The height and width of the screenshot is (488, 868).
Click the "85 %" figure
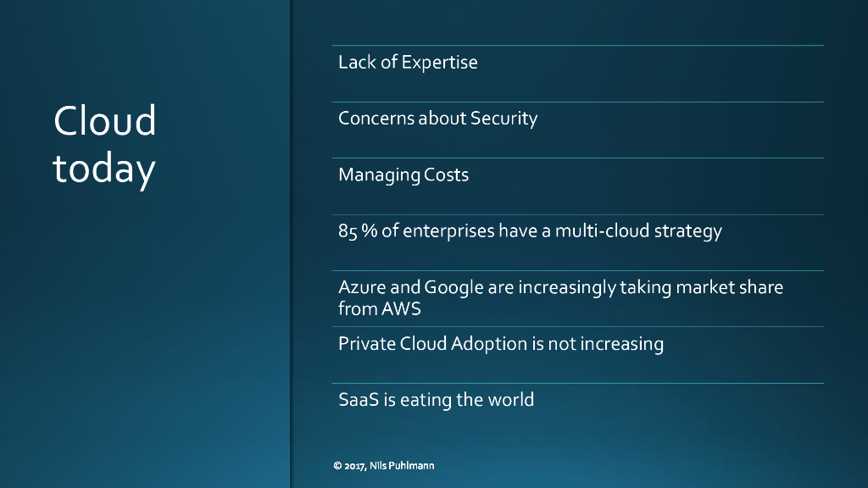tap(357, 231)
